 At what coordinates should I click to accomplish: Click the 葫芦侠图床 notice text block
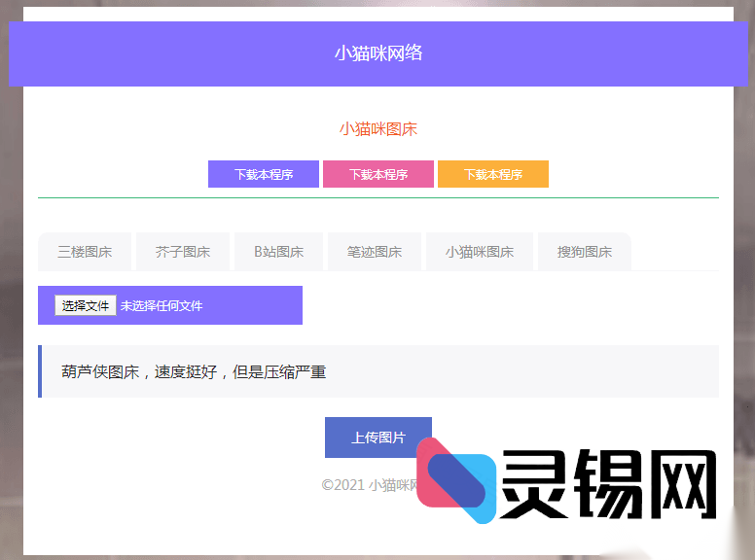point(194,372)
